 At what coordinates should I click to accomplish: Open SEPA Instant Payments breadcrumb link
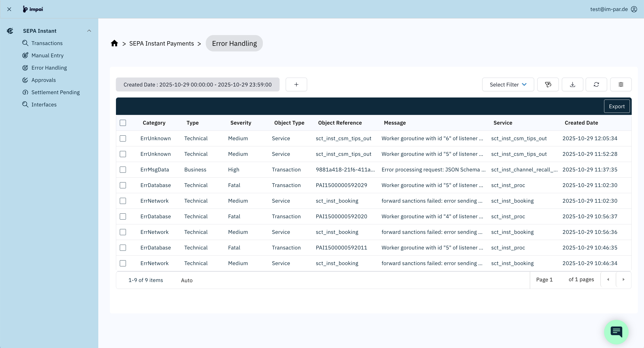(x=162, y=43)
